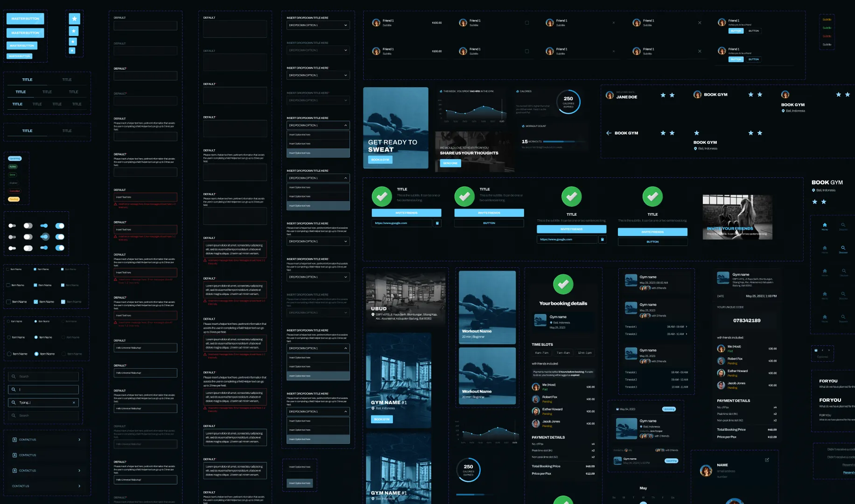Click avatar next to Robert Fox in booking details
The image size is (855, 504).
536,399
